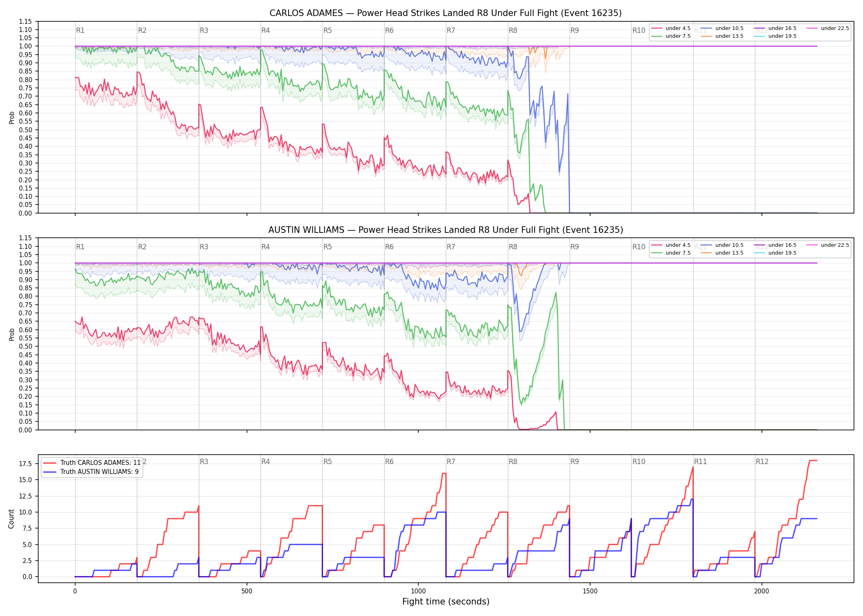Click 'under 10.5' legend entry in Austin Williams chart

tap(722, 245)
